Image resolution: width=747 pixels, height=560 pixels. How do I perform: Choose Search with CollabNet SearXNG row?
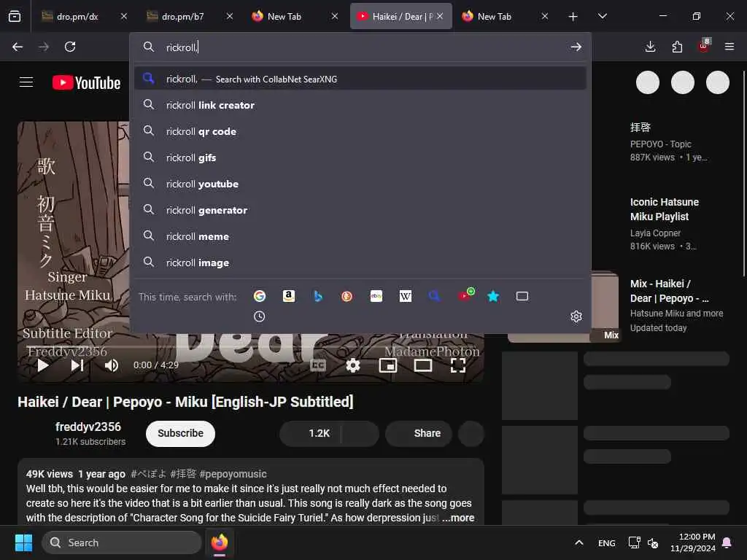coord(360,79)
